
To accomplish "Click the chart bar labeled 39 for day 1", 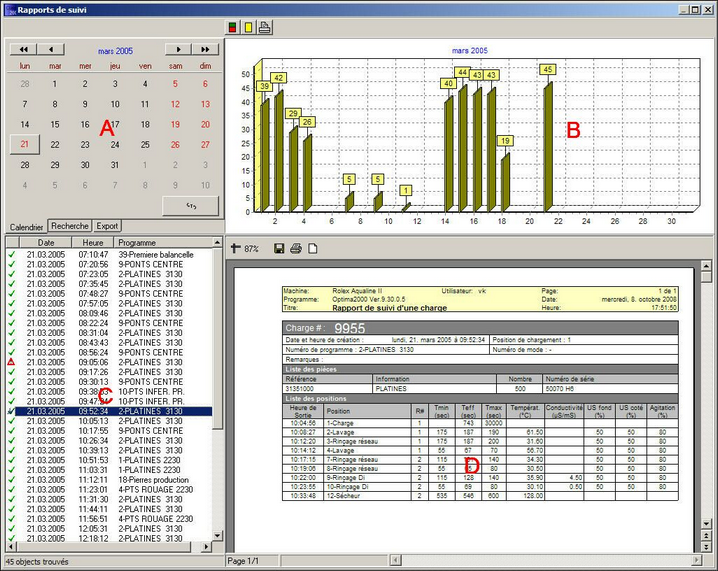I will (265, 156).
